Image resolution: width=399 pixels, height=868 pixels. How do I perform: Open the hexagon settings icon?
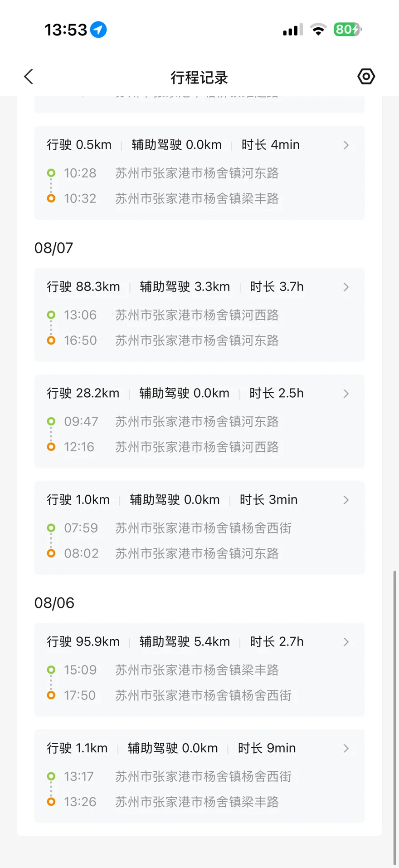coord(366,77)
